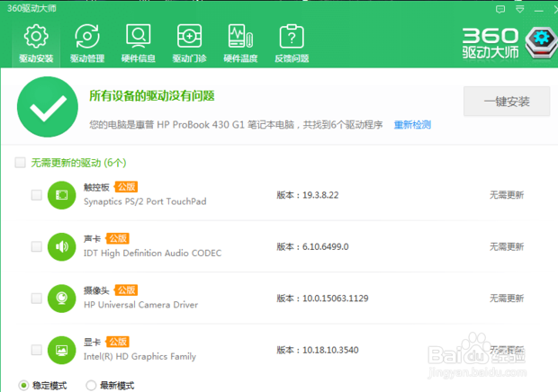558x392 pixels.
Task: Open 反馈问题 question clipboard icon
Action: click(292, 43)
